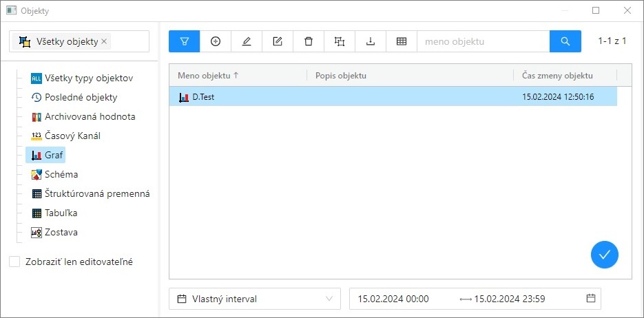
Task: Sort by 'Meno objektu' column header
Action: click(208, 76)
